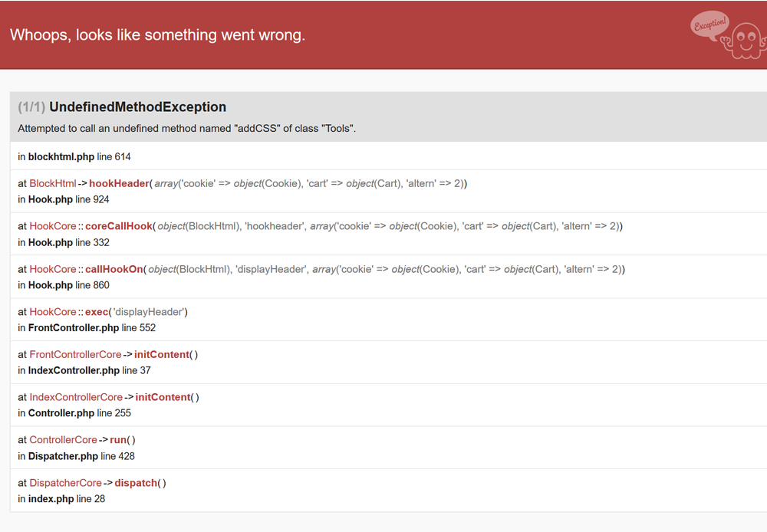The image size is (767, 532).
Task: Click the IndexControllerCore class name
Action: 76,397
